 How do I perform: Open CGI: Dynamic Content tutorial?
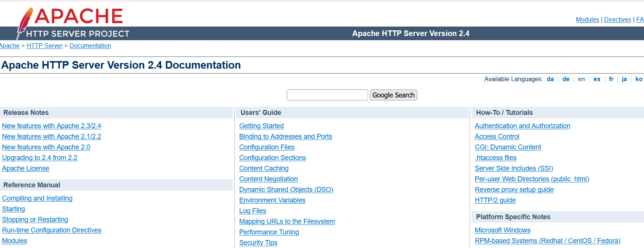click(x=508, y=147)
